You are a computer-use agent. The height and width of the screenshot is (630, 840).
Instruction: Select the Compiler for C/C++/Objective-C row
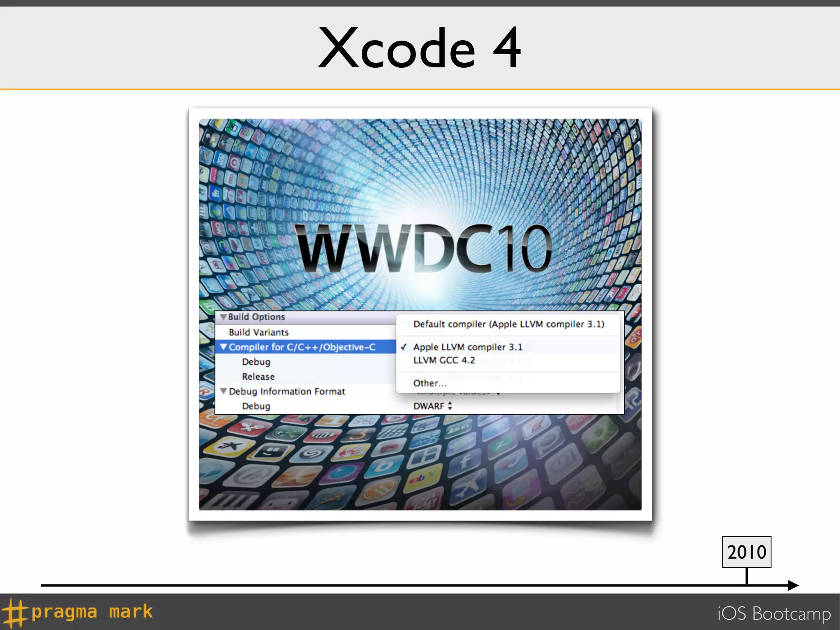(x=306, y=347)
